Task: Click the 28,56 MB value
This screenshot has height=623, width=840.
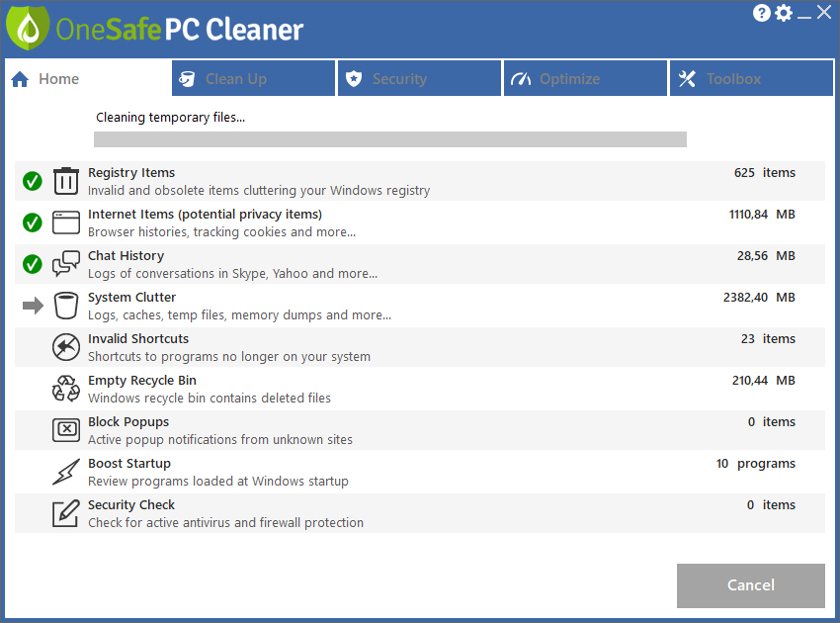Action: point(766,256)
